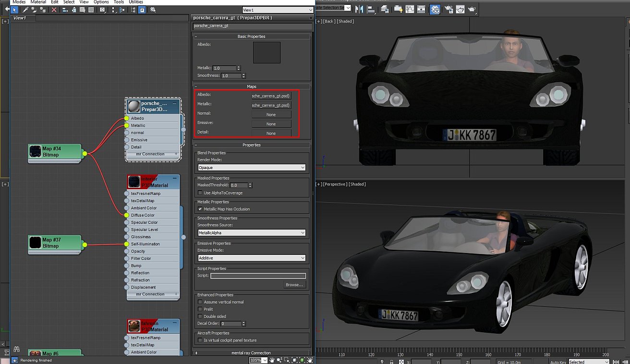Open the Layer Manager icon
Screen dimensions: 630x364
[x=384, y=9]
